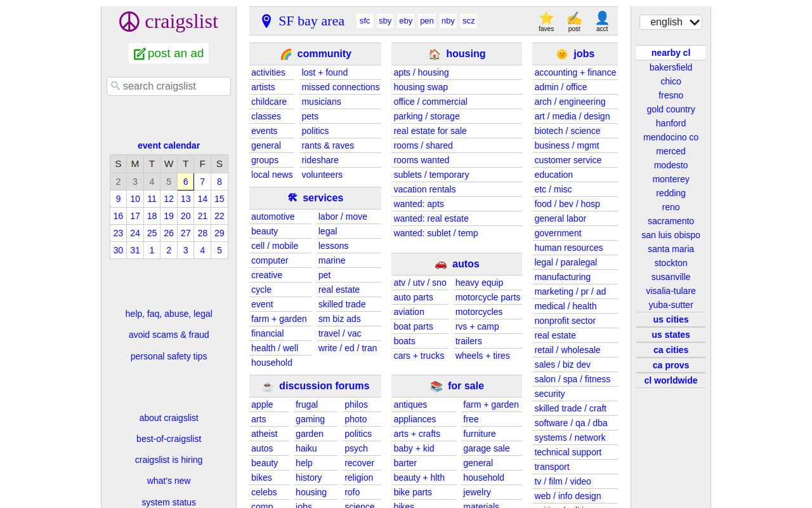This screenshot has height=508, width=812.
Task: Click the books icon next to for sale
Action: 436,386
